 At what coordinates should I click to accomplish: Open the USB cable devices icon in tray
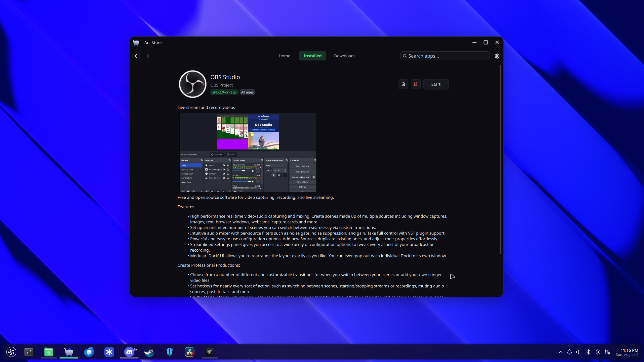(x=607, y=352)
